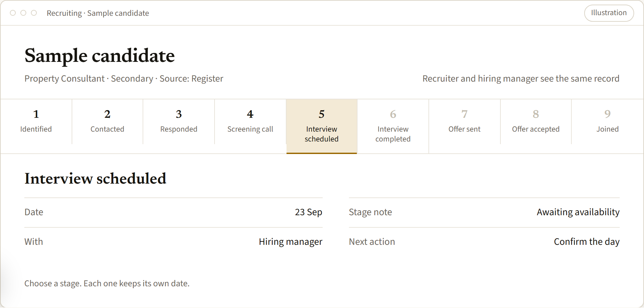This screenshot has height=308, width=644.
Task: Click the "Date" field label
Action: pos(34,212)
